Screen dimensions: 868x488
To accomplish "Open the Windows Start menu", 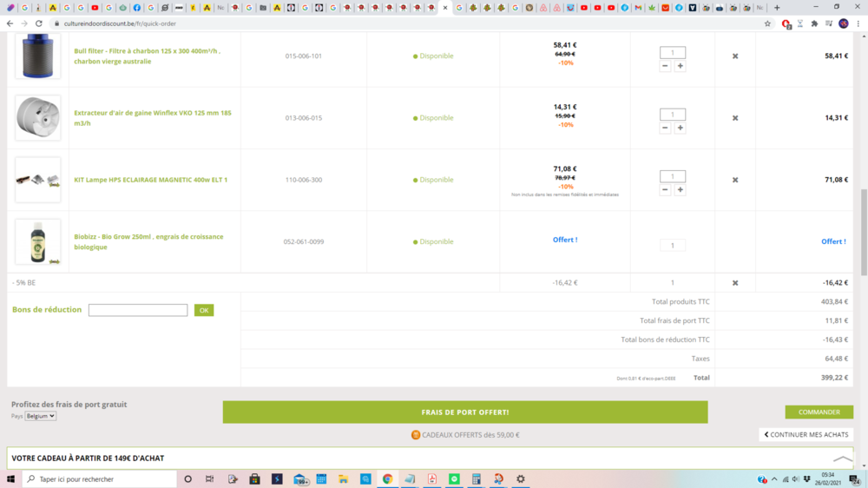I will (x=10, y=479).
